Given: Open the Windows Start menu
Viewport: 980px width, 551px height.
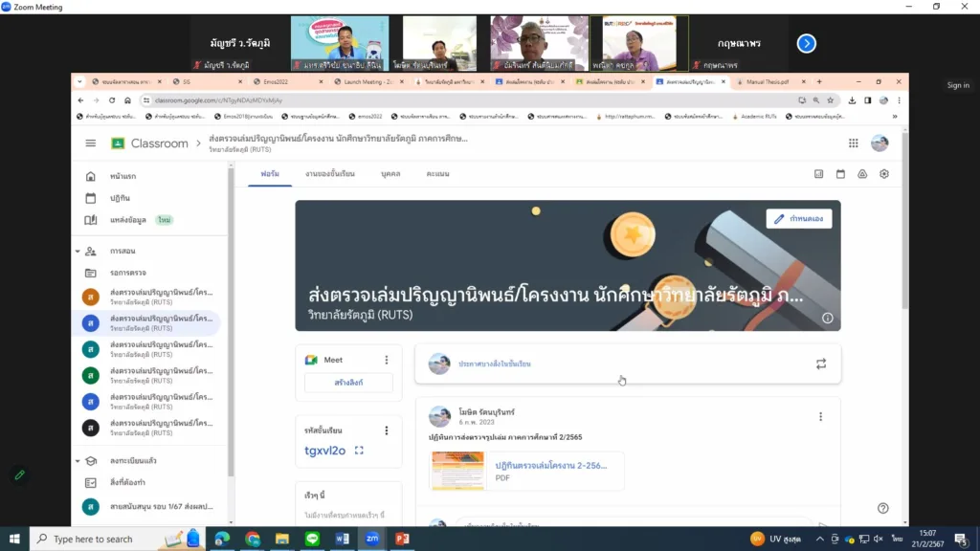Looking at the screenshot, I should pos(14,539).
